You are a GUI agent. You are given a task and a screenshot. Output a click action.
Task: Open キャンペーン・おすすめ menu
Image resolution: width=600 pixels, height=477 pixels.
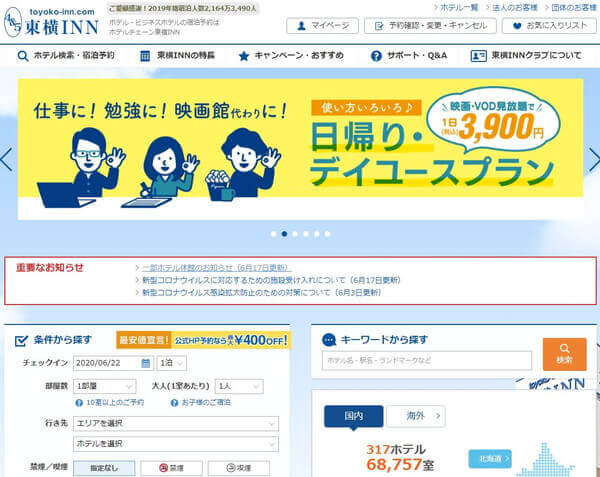coord(291,56)
